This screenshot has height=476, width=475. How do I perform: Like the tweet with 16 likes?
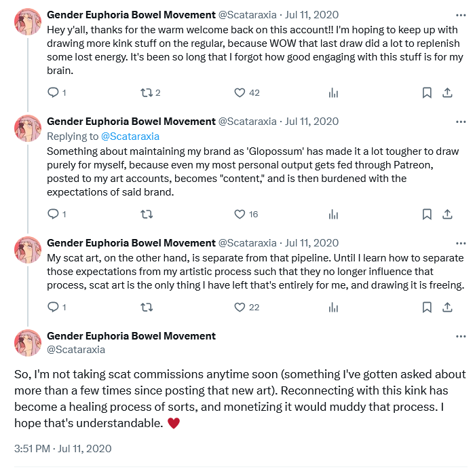[x=240, y=215]
